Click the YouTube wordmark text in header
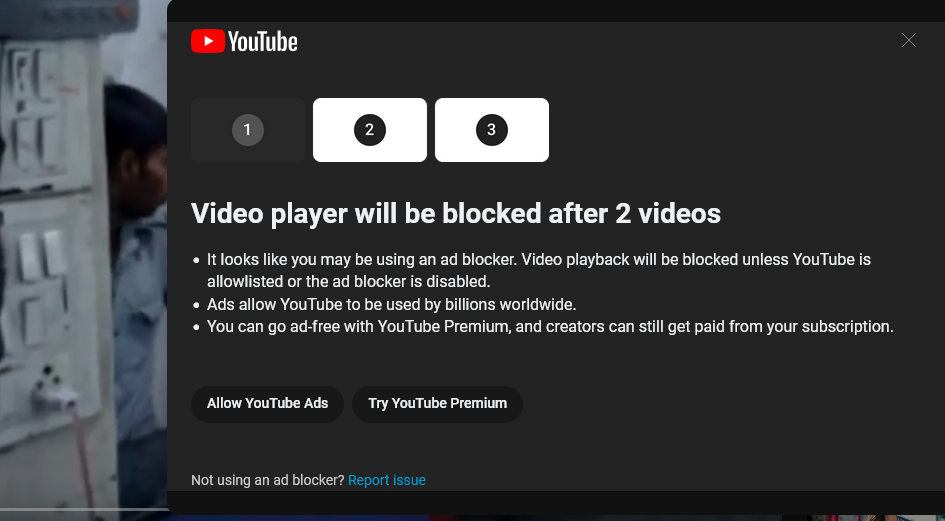The image size is (945, 521). (263, 42)
